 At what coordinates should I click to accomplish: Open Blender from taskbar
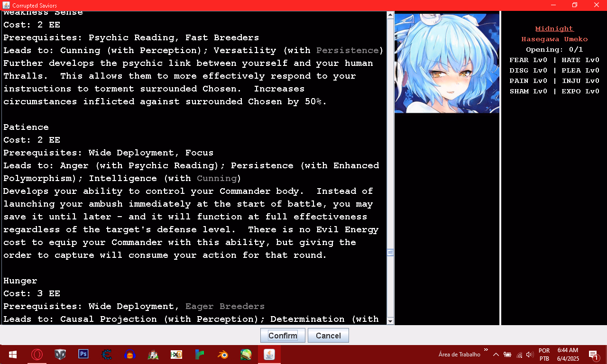pos(223,355)
